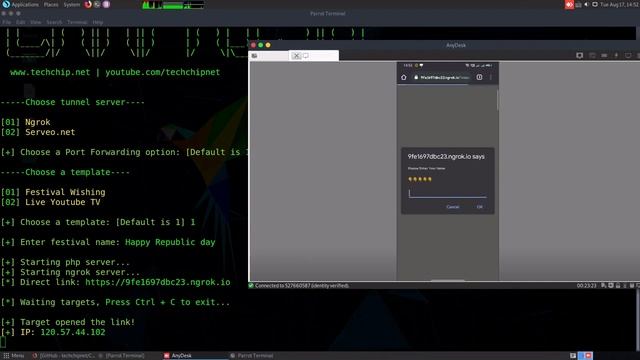The height and width of the screenshot is (360, 640).
Task: Click the '[01] Ngrok' line in terminal
Action: pos(25,122)
